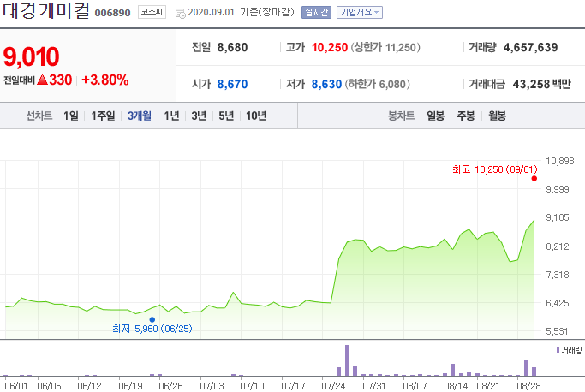Click the clock icon beside 2020.09.01
This screenshot has height=392, width=585.
[181, 14]
